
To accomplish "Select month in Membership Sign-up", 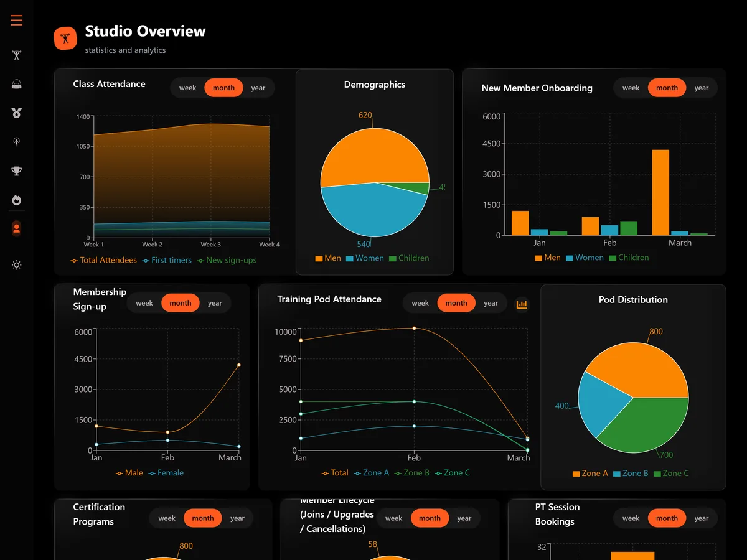I will 180,303.
